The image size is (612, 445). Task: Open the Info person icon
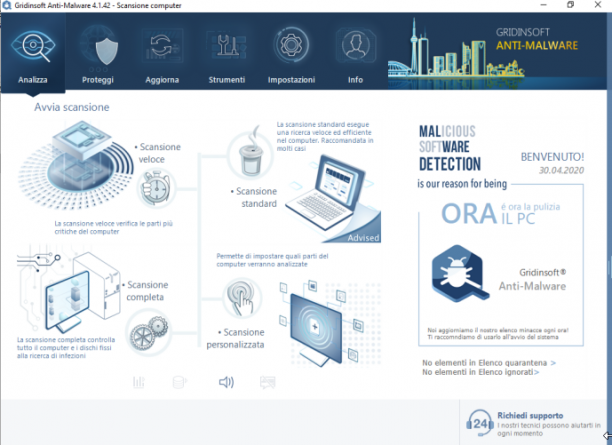click(356, 45)
